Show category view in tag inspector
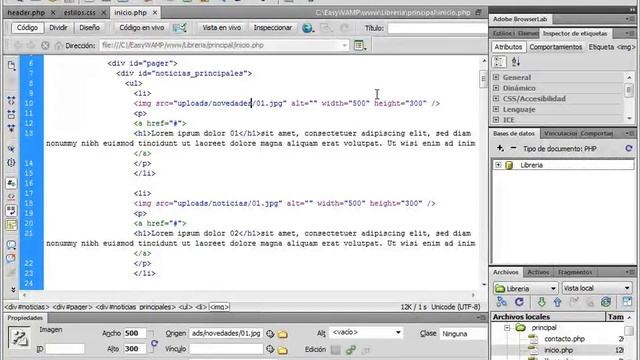 500,62
